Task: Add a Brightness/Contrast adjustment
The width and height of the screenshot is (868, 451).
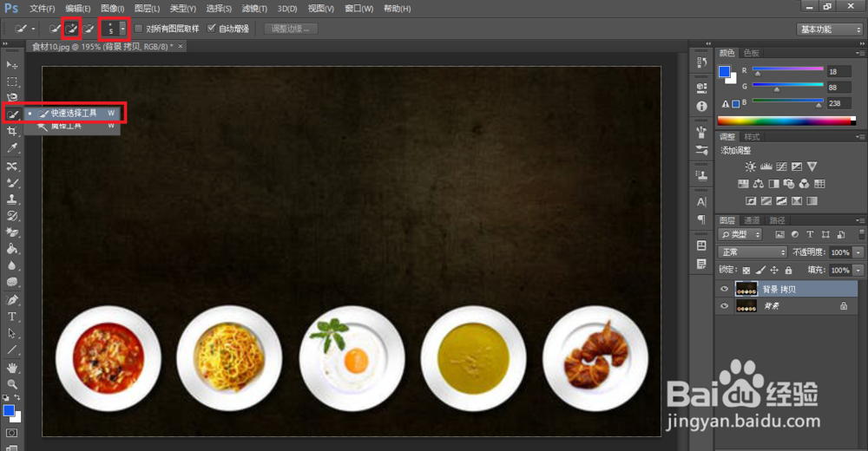Action: coord(750,167)
